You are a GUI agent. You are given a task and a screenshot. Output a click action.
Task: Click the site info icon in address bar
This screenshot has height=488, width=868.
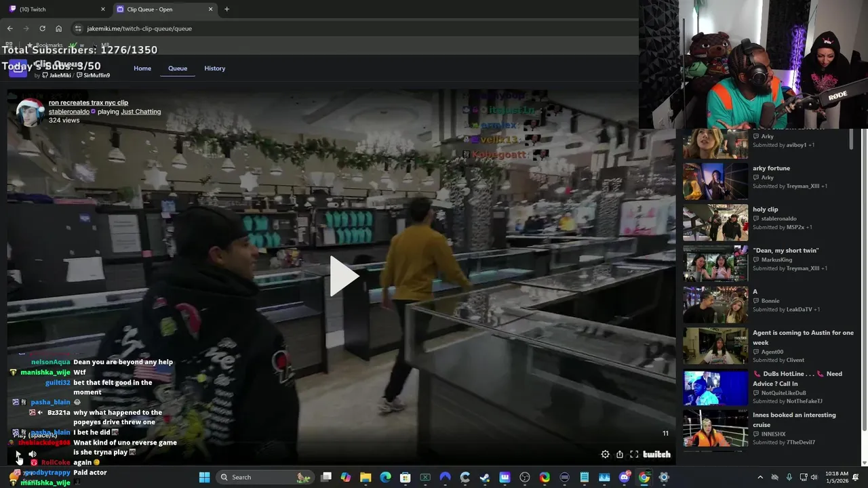point(78,28)
